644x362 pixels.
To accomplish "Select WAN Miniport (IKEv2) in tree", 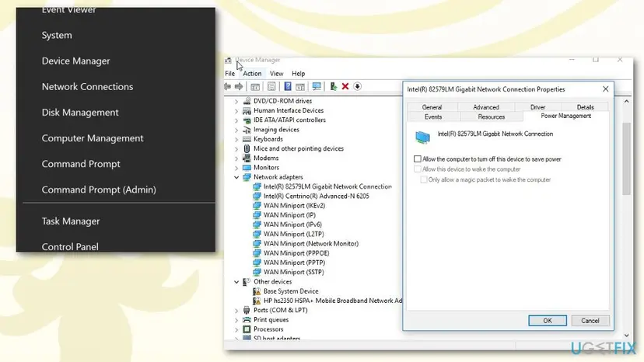I will [x=294, y=205].
